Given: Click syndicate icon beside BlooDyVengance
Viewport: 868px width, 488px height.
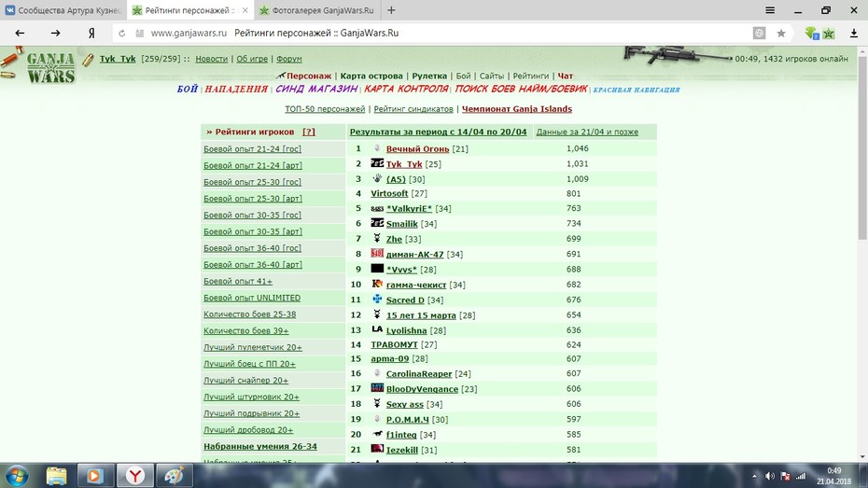Looking at the screenshot, I should coord(377,388).
